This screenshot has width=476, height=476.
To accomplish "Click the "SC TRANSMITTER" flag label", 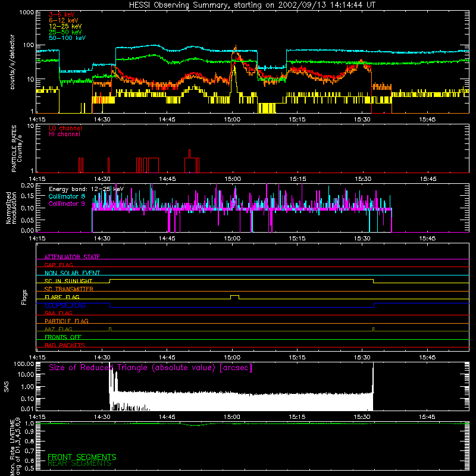I will click(68, 289).
